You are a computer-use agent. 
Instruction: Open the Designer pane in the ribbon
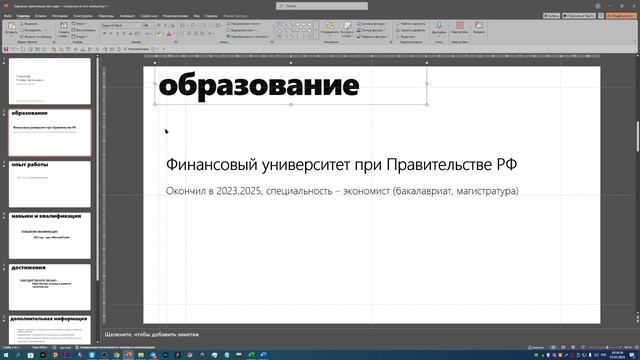[x=479, y=28]
